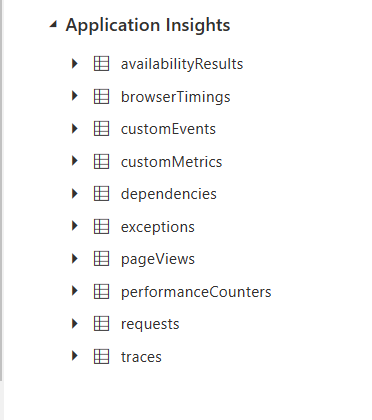Screen dimensions: 372x420
Task: Select the pageViews table label
Action: pos(158,259)
